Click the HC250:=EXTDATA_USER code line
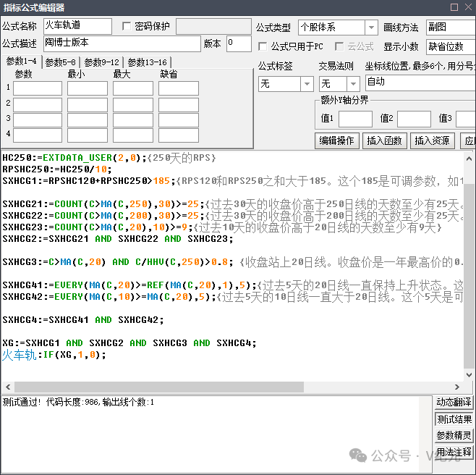Image resolution: width=476 pixels, height=475 pixels. coord(109,158)
